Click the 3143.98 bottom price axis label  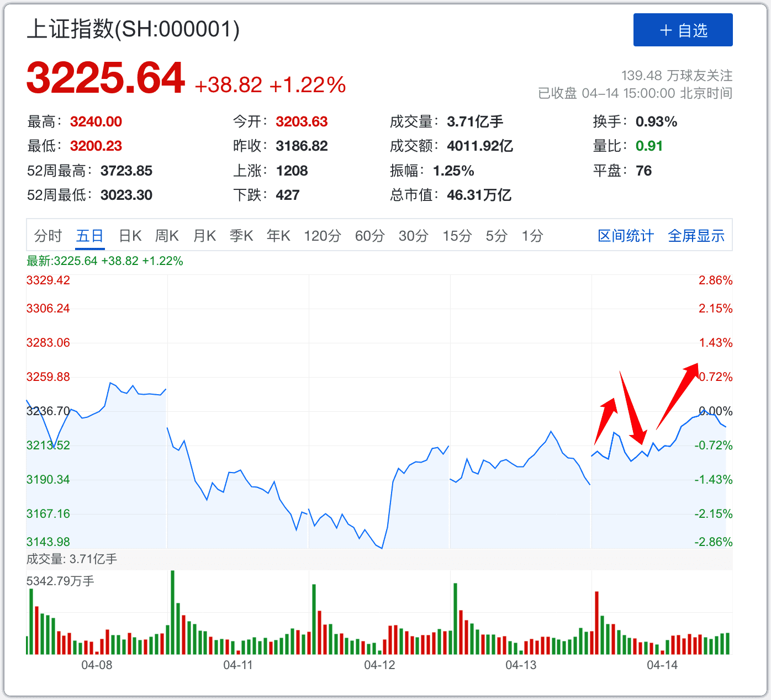pos(49,542)
